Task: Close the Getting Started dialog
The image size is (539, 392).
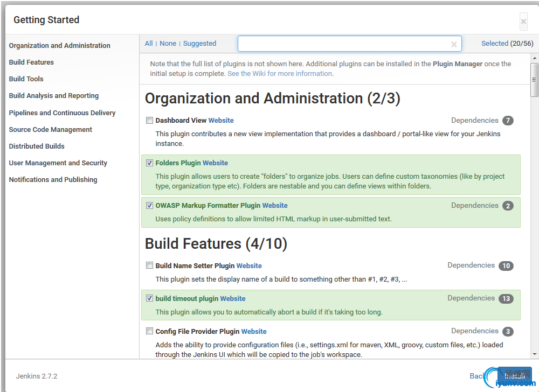Action: (x=523, y=22)
